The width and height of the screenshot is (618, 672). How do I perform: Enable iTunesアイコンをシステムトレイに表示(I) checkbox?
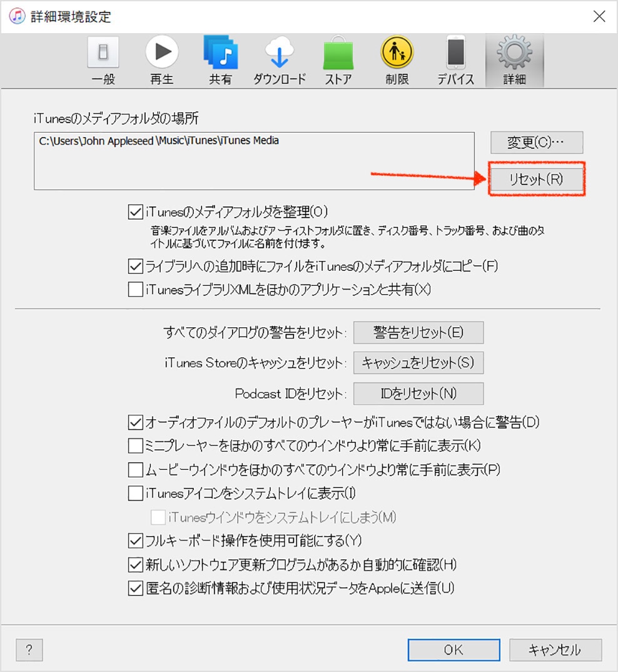pyautogui.click(x=136, y=493)
